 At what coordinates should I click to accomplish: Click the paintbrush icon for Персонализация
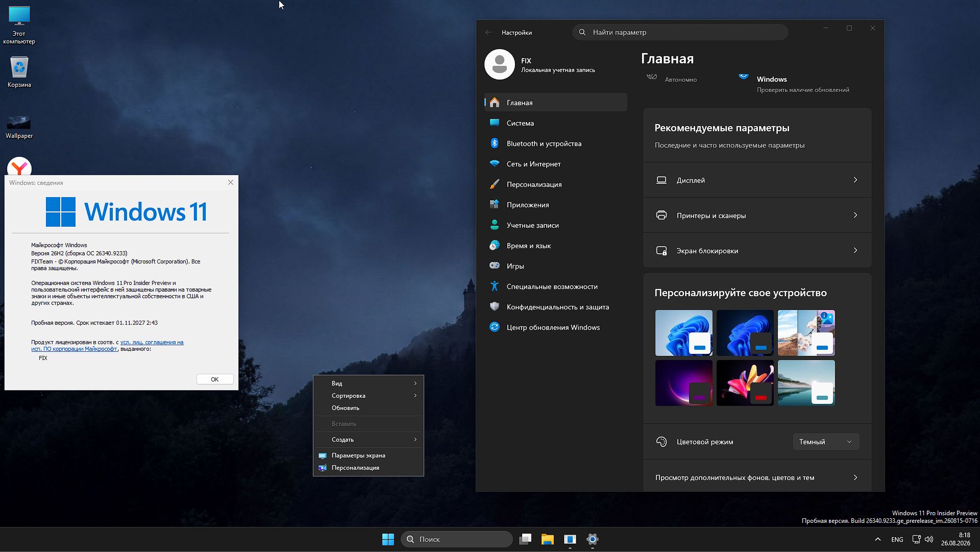[494, 184]
